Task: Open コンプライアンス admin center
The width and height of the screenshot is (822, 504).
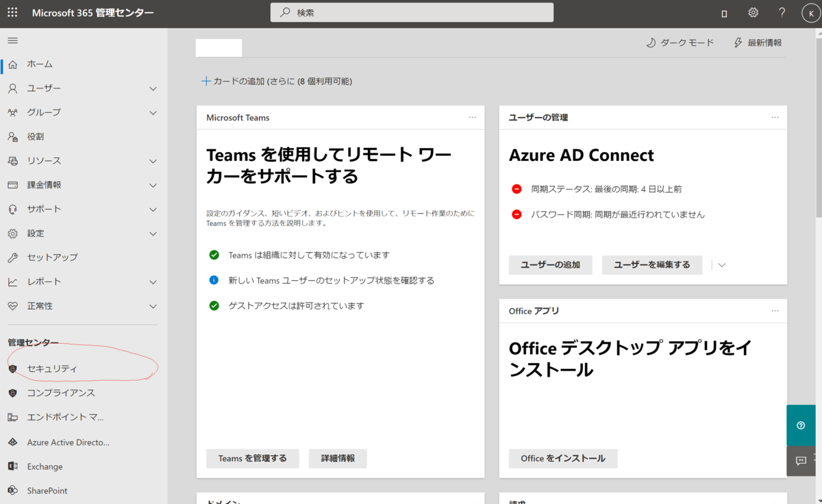Action: [61, 393]
